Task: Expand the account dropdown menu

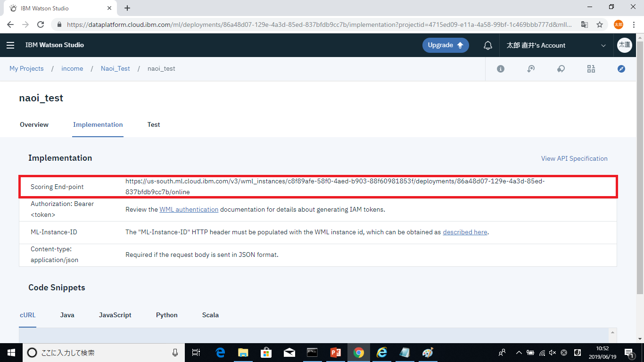Action: [x=603, y=45]
